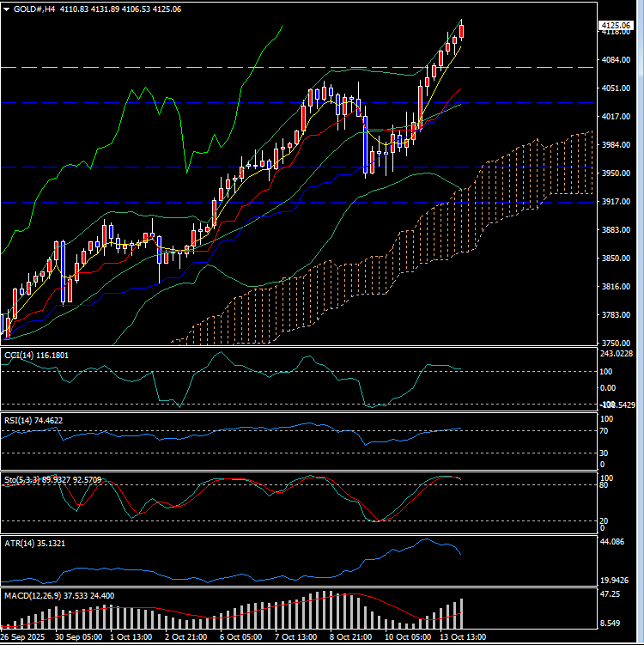Image resolution: width=644 pixels, height=645 pixels.
Task: Click the ATR(14) indicator label
Action: point(22,543)
